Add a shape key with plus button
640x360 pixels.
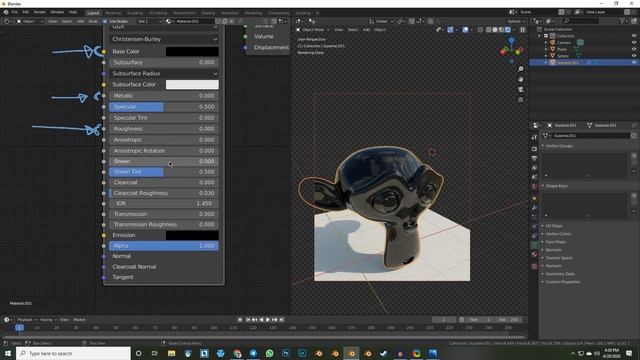(634, 196)
